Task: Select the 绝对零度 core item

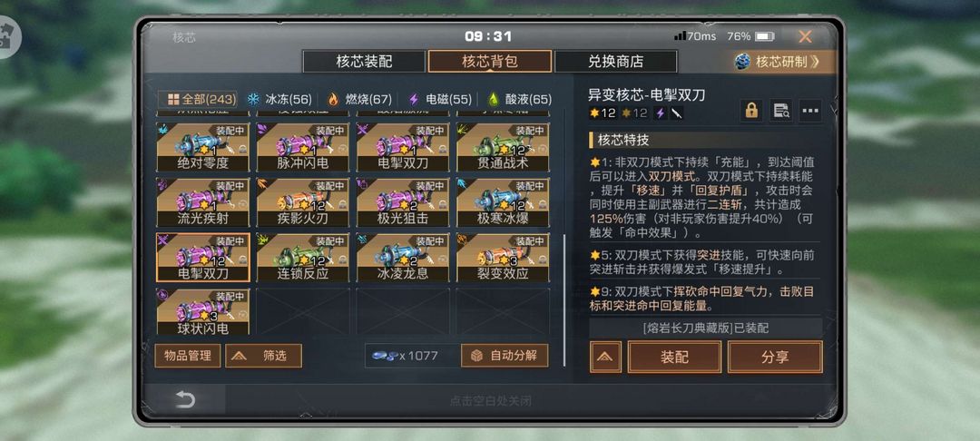Action: pyautogui.click(x=202, y=147)
